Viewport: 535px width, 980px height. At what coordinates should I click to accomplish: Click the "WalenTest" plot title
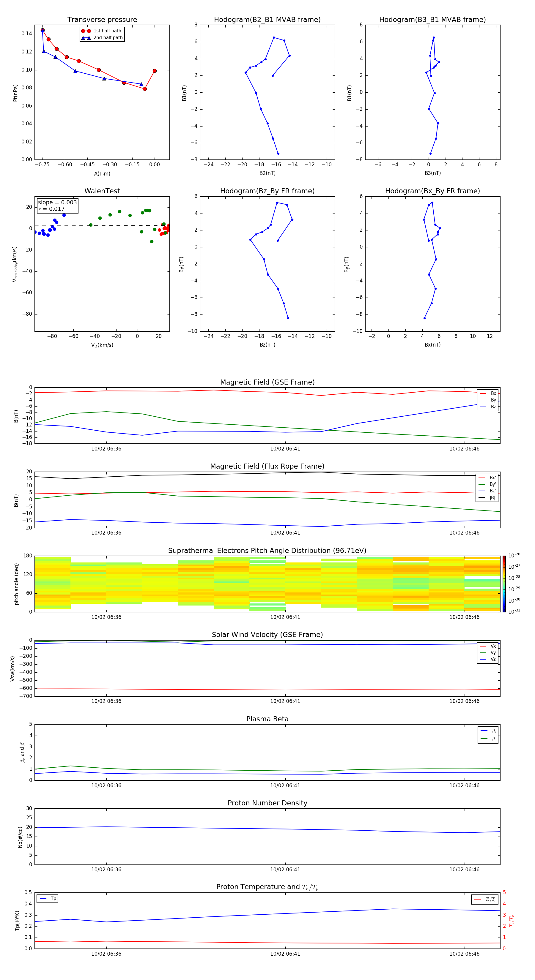(102, 191)
